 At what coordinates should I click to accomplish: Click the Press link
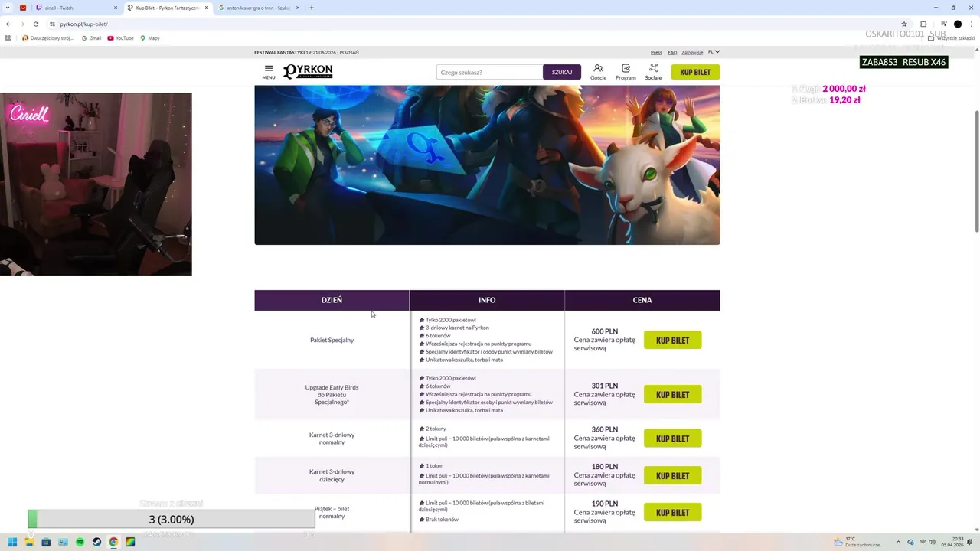[x=656, y=52]
